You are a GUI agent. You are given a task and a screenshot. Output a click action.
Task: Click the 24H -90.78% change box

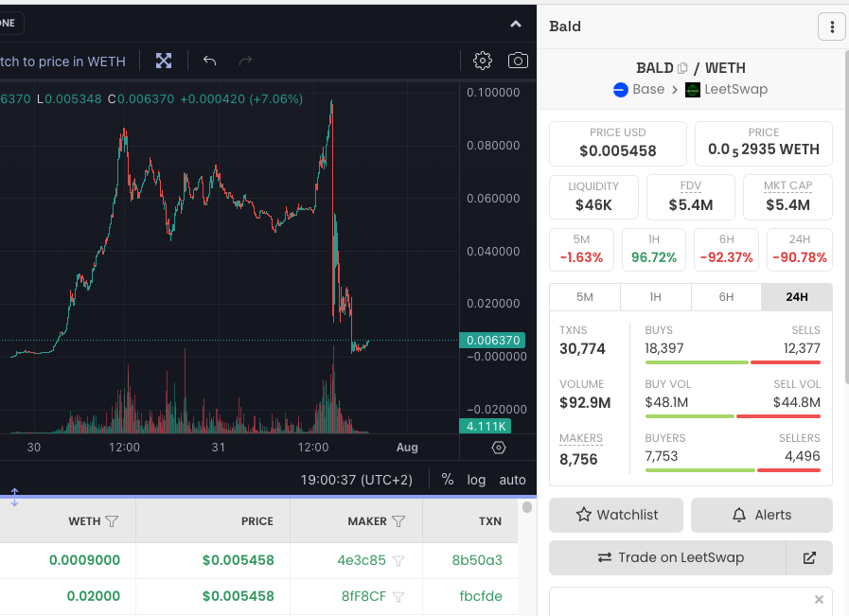click(800, 250)
